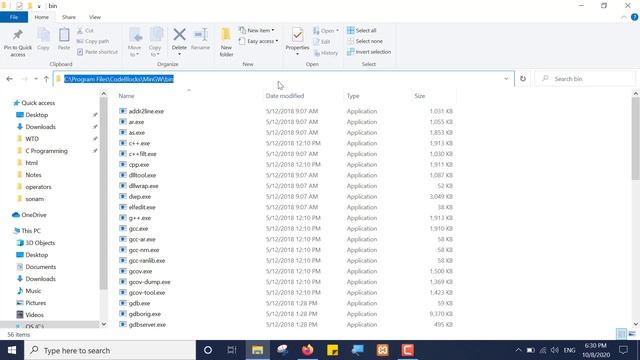The image size is (640, 360).
Task: Open the Easy access dropdown
Action: (258, 41)
